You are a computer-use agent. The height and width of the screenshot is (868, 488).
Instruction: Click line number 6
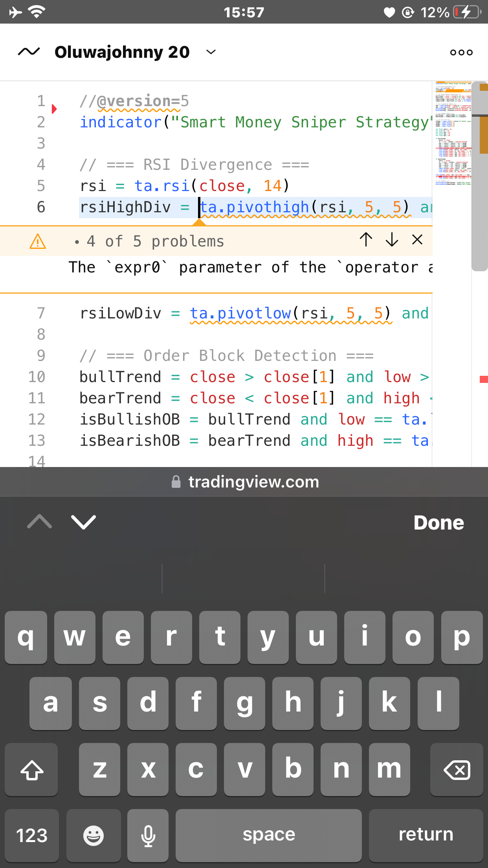click(41, 207)
